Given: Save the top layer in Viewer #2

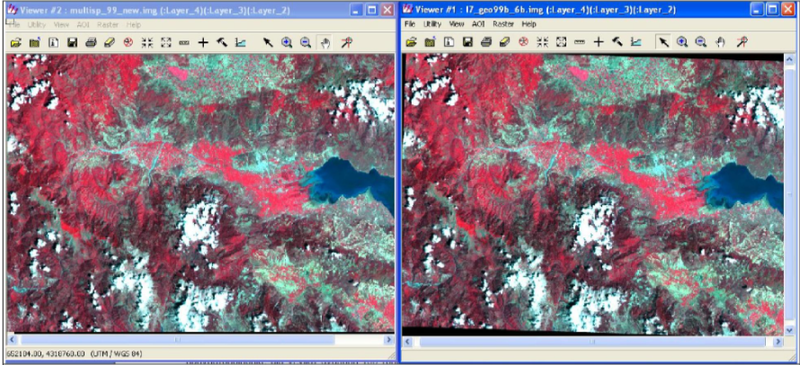Looking at the screenshot, I should pos(72,43).
